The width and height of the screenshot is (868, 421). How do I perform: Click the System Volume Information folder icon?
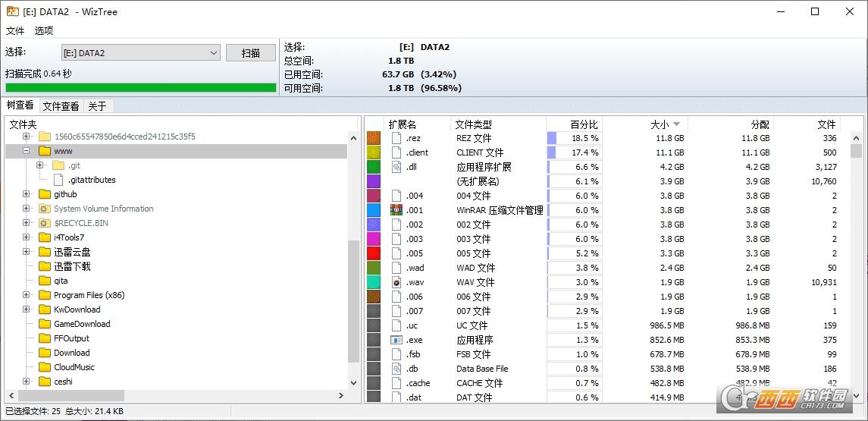pos(45,209)
